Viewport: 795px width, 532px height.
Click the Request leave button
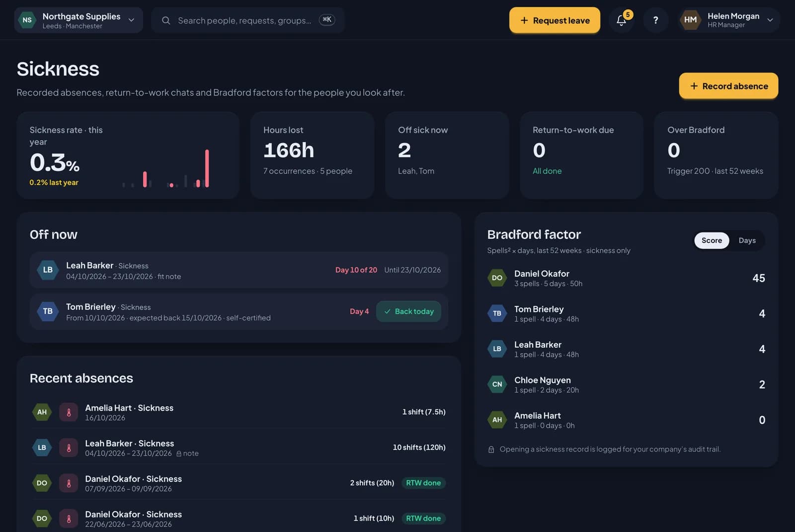(555, 20)
